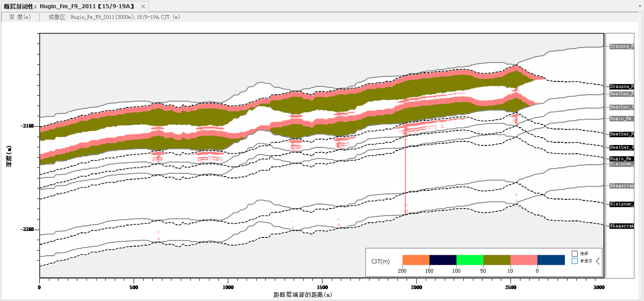Viewport: 644px width, 301px height.
Task: Open the tab list dropdown arrow
Action: coord(640,6)
